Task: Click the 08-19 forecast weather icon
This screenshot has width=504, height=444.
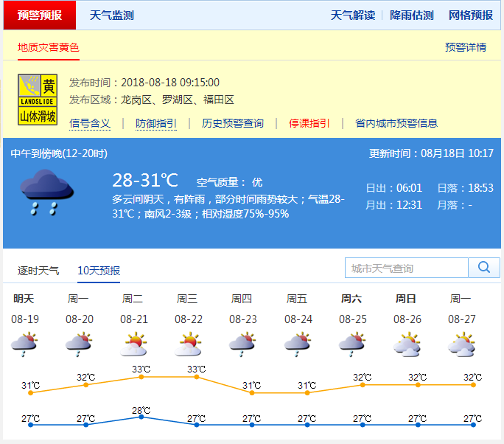Action: [24, 344]
